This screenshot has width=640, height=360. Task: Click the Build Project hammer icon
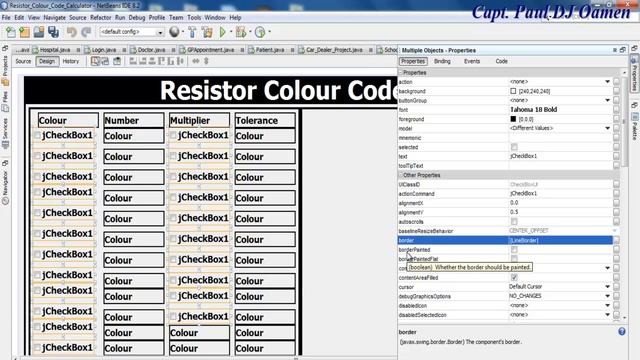192,32
